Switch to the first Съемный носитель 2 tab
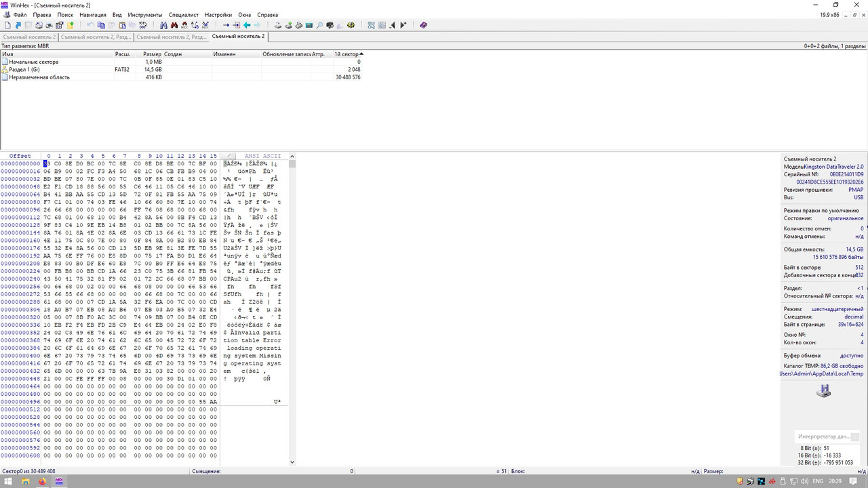Viewport: 868px width, 488px height. point(29,37)
